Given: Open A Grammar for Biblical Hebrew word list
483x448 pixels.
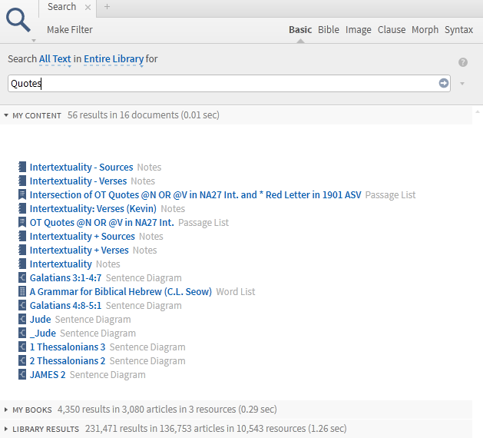Looking at the screenshot, I should pyautogui.click(x=121, y=292).
